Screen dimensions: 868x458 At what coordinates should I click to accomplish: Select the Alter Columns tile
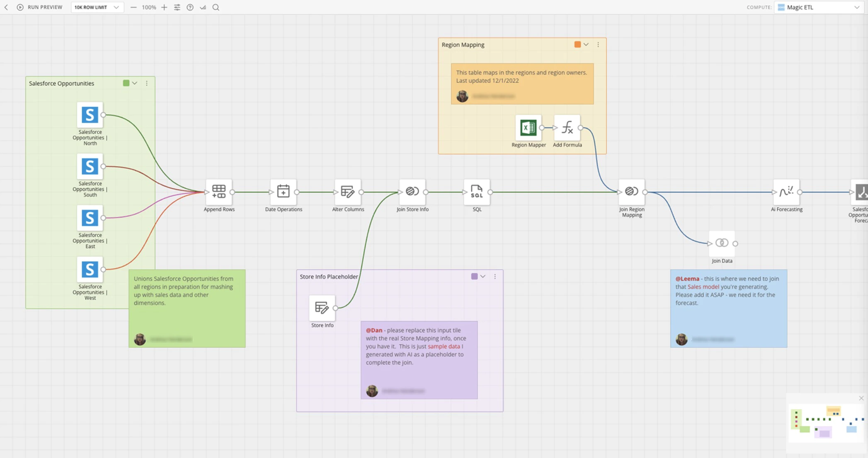[x=348, y=192]
